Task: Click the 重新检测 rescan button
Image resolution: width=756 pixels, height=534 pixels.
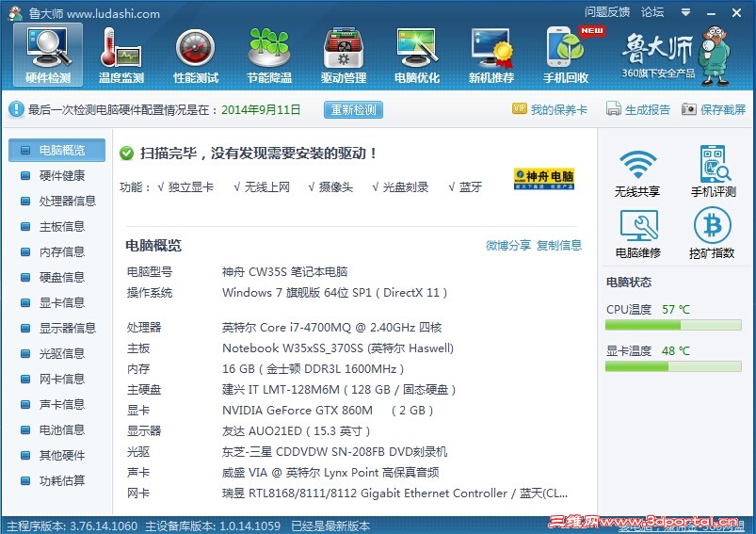Action: coord(353,109)
